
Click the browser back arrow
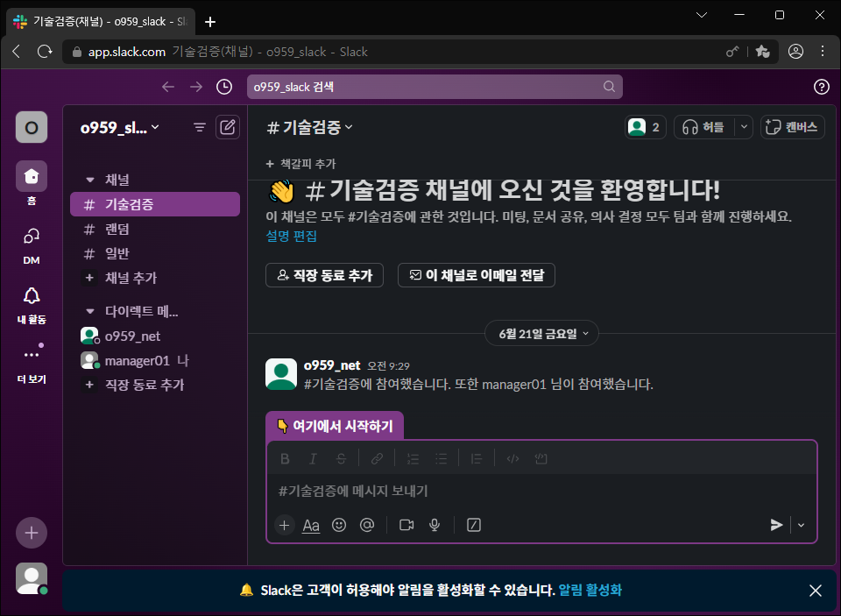[x=16, y=52]
